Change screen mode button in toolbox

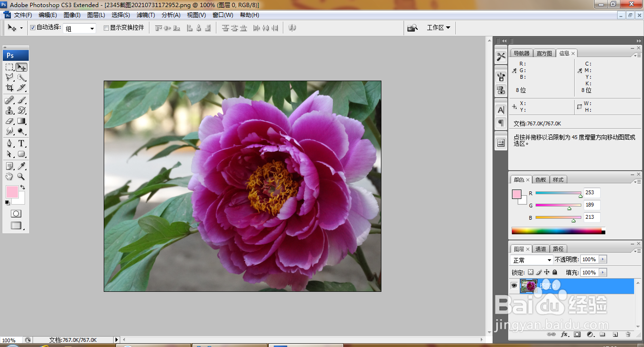pos(16,226)
